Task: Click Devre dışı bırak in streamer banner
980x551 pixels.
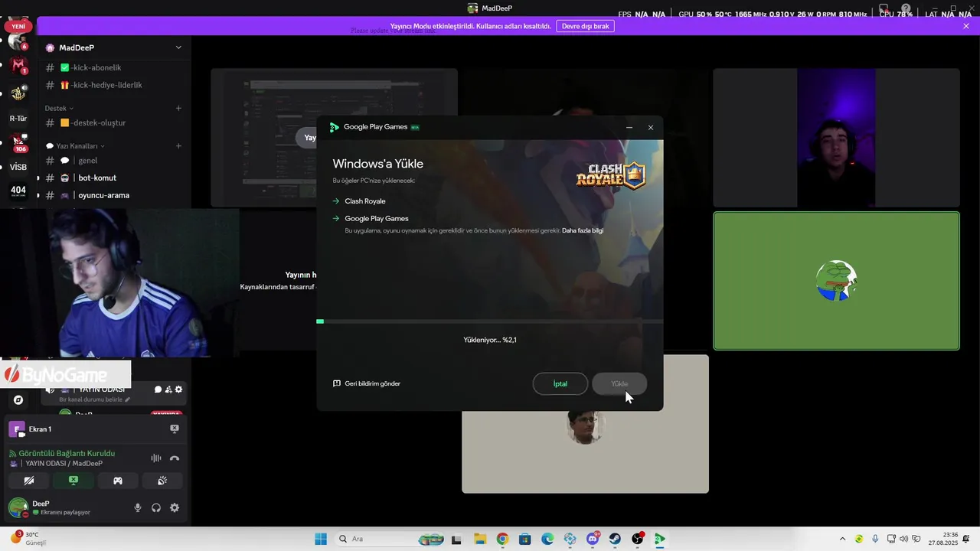Action: 586,26
